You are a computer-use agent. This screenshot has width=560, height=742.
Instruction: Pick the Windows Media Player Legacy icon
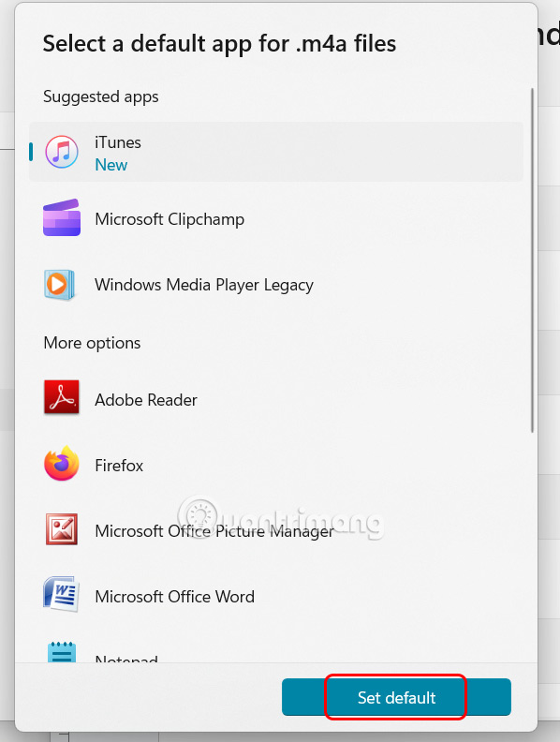tap(60, 285)
